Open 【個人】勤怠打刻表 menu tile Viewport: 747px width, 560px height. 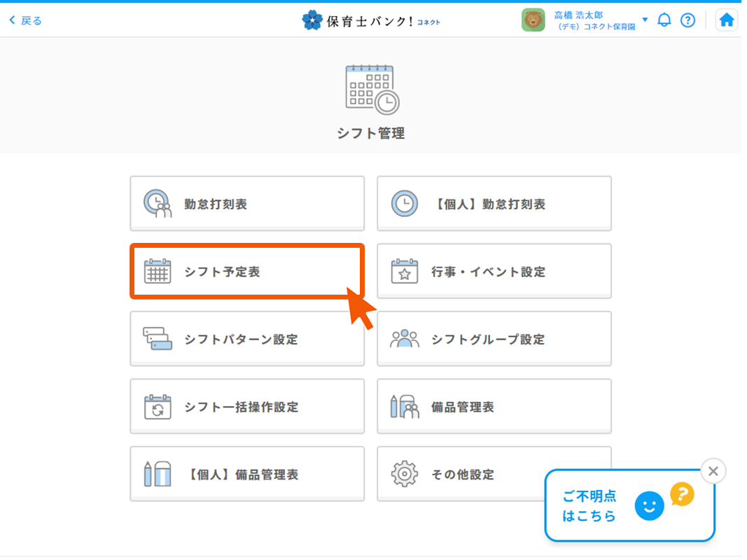click(494, 204)
